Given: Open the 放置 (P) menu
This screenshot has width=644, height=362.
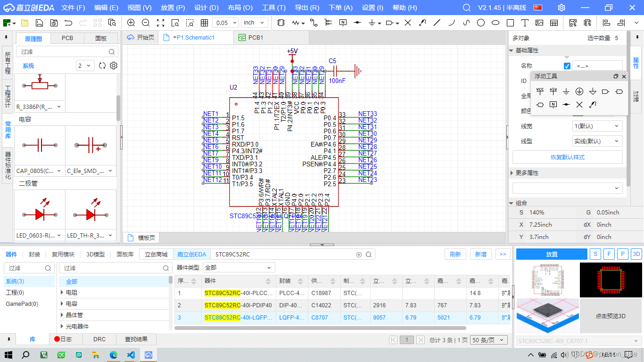Looking at the screenshot, I should (173, 8).
